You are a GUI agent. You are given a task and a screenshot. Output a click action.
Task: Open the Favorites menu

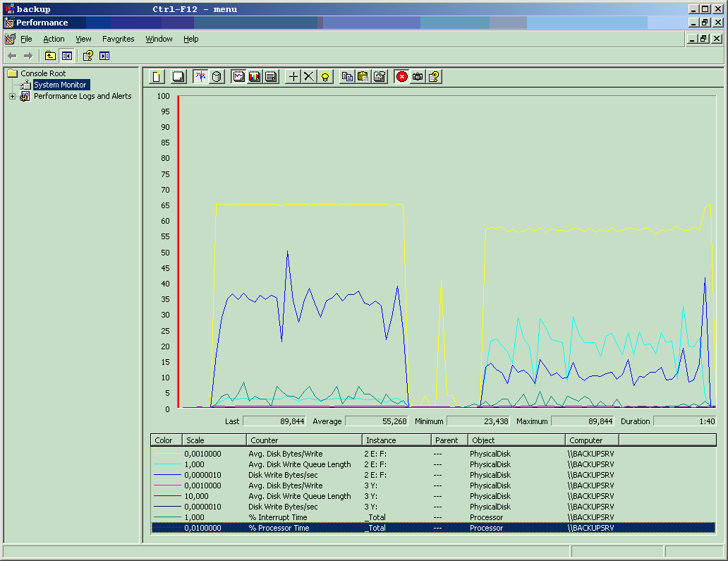(118, 39)
